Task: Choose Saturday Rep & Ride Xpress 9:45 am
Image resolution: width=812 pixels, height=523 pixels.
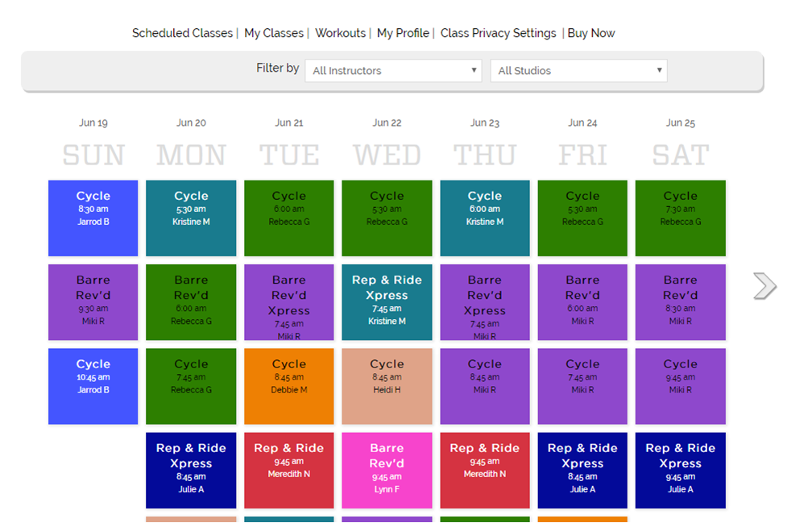Action: pyautogui.click(x=681, y=470)
